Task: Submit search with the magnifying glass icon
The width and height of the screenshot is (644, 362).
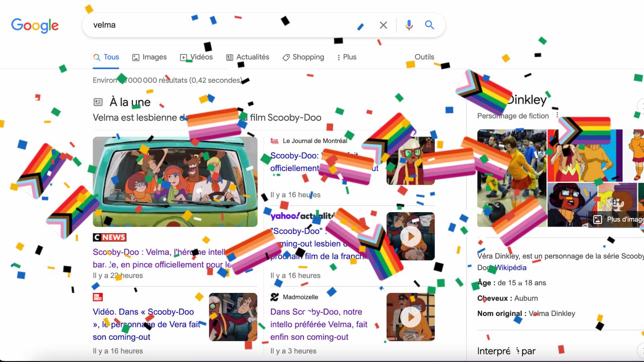Action: (430, 25)
